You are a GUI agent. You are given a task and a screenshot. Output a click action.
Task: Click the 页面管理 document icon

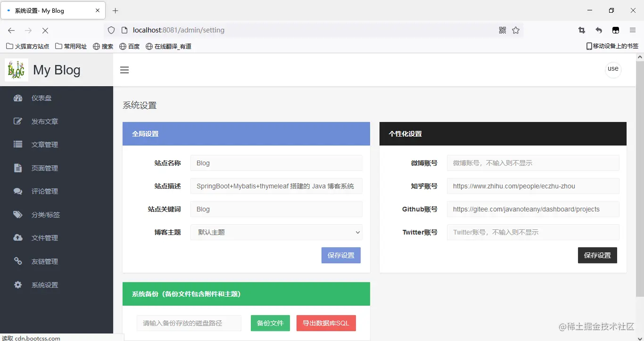tap(17, 168)
